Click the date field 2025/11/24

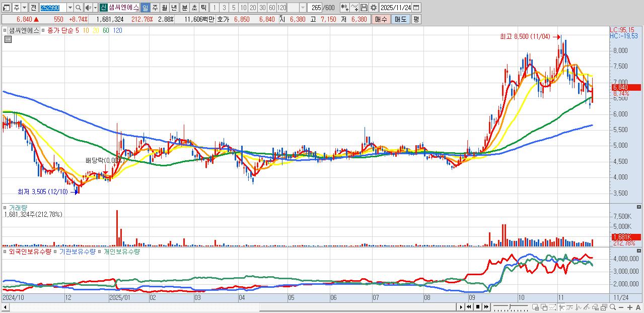click(x=395, y=8)
